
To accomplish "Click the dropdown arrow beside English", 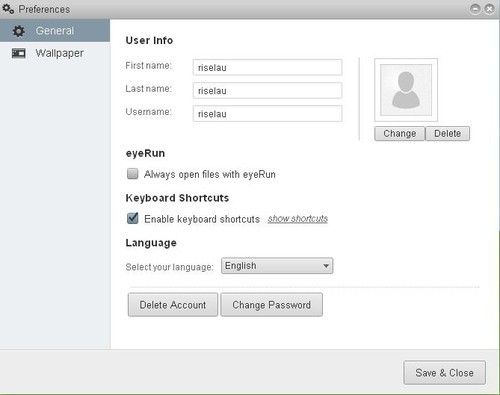I will 326,266.
